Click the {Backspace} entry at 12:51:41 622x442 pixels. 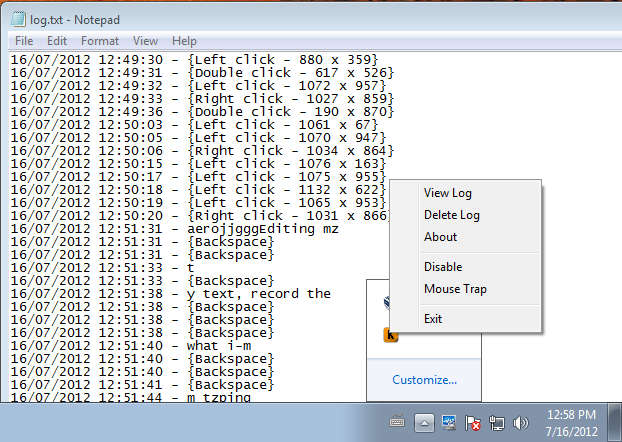point(230,385)
